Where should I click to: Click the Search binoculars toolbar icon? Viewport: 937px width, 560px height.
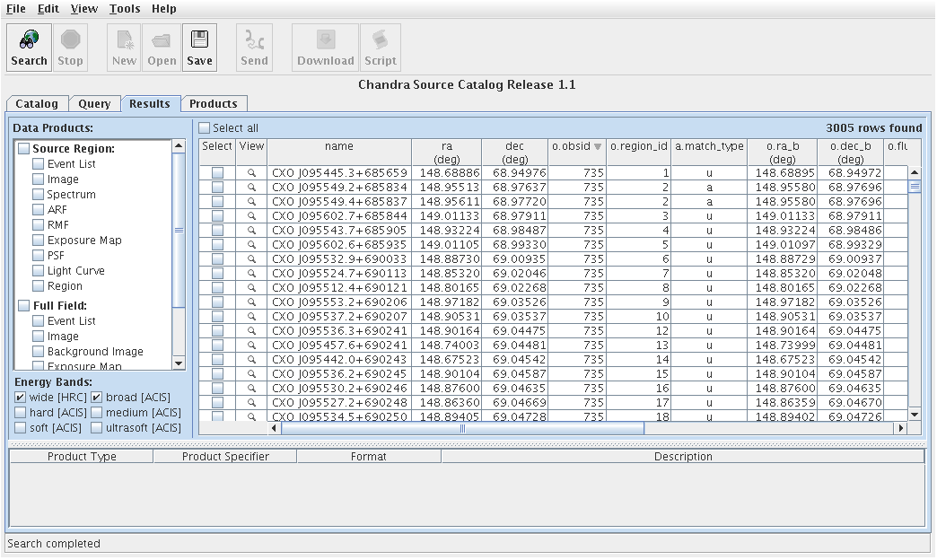pyautogui.click(x=29, y=40)
